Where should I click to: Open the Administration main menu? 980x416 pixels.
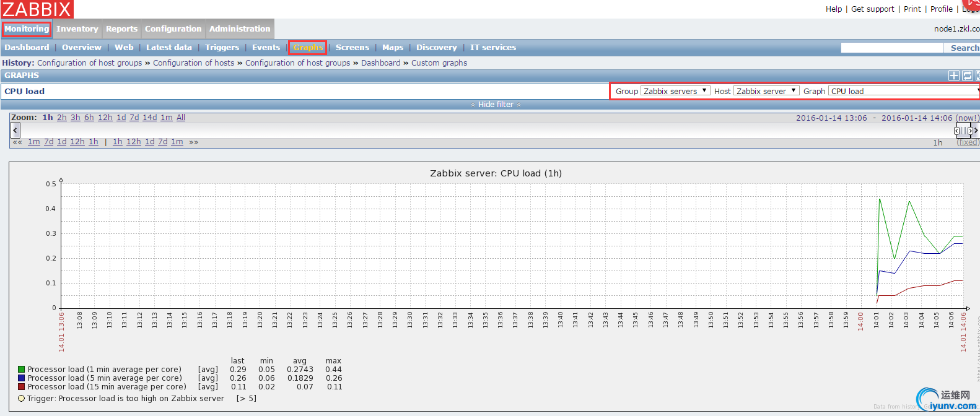click(240, 29)
